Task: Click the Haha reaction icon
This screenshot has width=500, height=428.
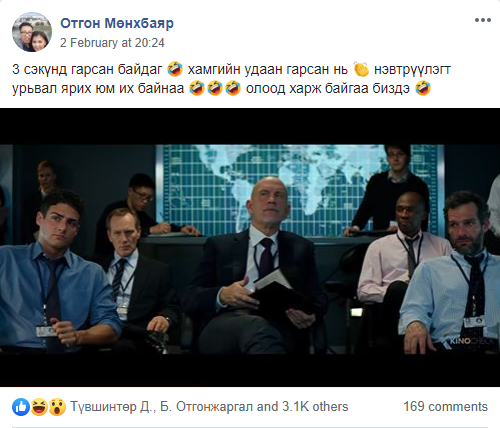Action: coord(39,407)
